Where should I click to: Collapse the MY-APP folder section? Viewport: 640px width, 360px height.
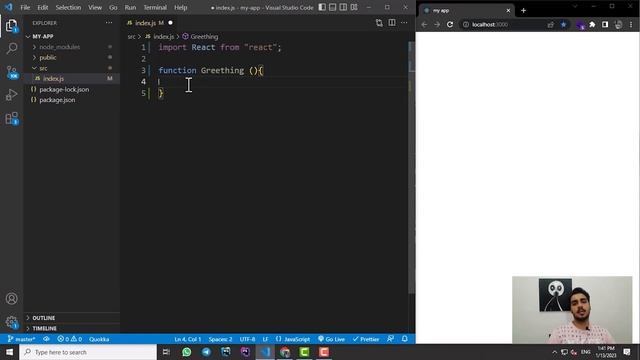click(71, 36)
